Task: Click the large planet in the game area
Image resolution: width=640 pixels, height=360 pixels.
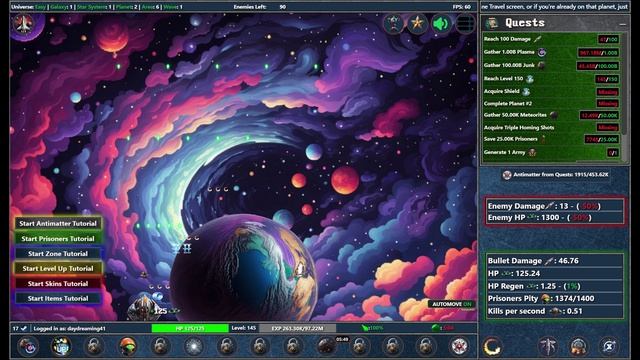Action: pyautogui.click(x=243, y=269)
